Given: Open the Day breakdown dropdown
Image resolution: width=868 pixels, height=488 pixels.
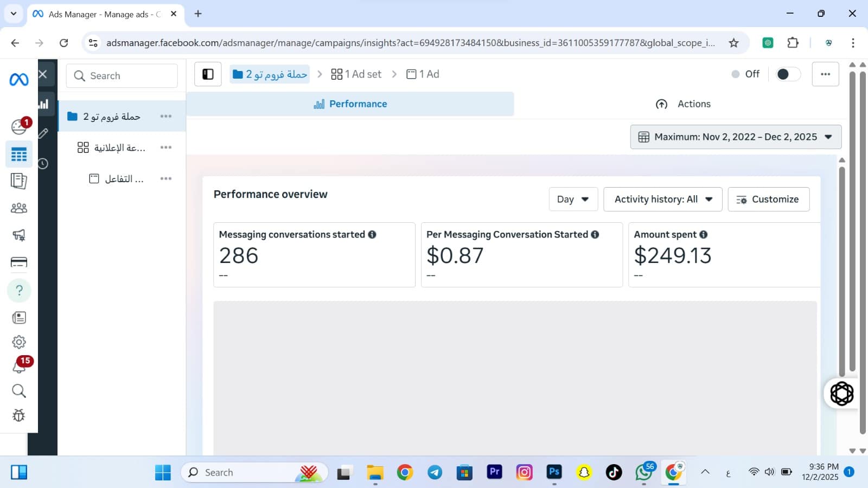Looking at the screenshot, I should (x=573, y=200).
